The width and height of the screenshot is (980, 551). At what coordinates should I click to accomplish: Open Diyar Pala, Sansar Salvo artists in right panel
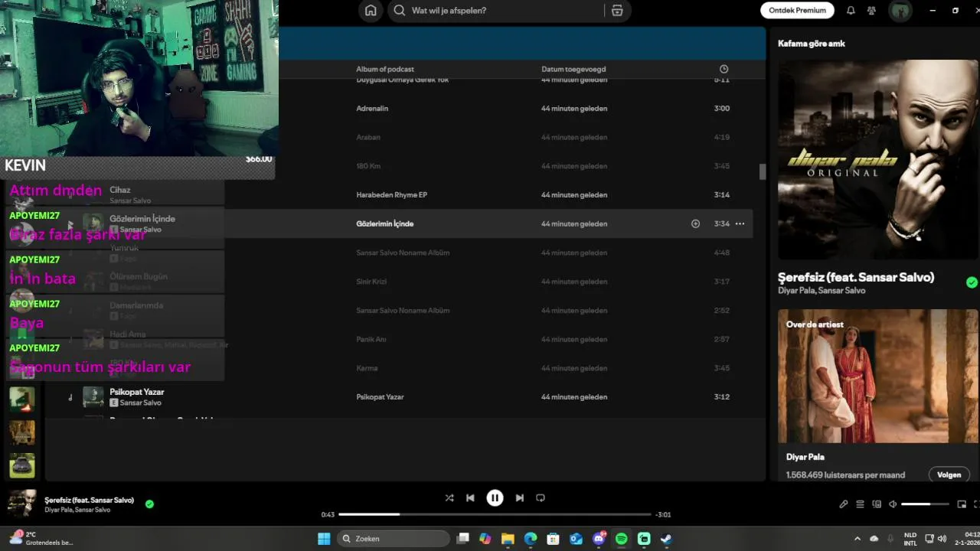822,291
